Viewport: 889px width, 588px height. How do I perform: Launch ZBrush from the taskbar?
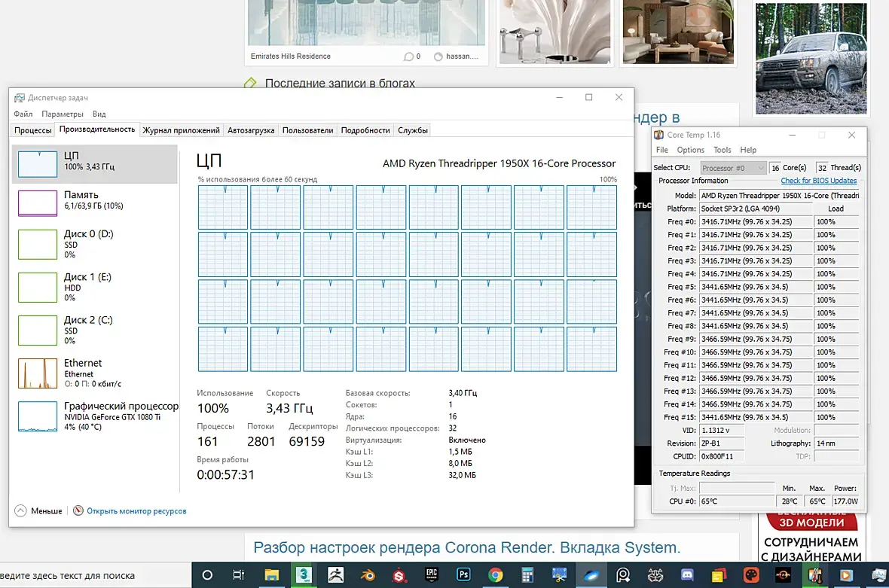[336, 575]
